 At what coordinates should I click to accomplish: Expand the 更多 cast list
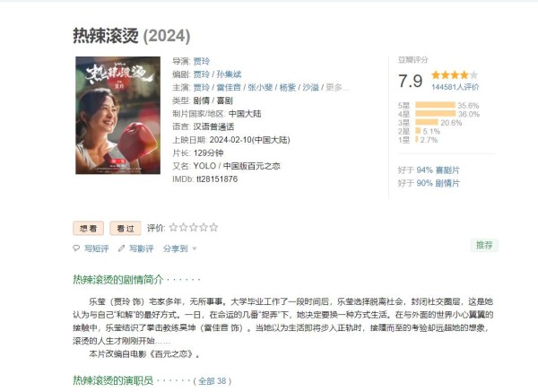336,88
